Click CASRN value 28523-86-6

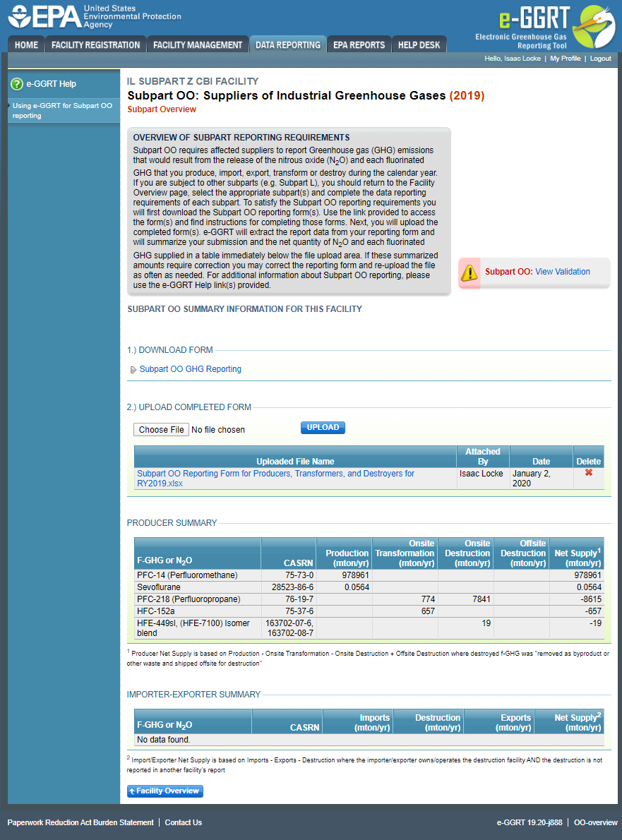pyautogui.click(x=292, y=587)
